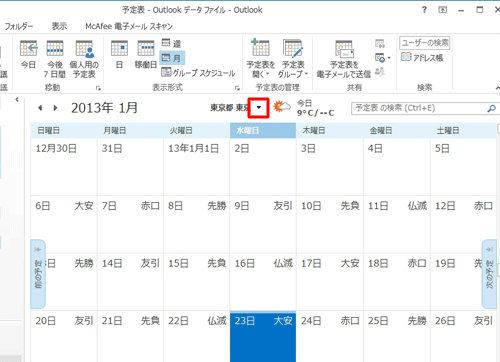Click the 今日 (Today) calendar icon

pyautogui.click(x=28, y=49)
